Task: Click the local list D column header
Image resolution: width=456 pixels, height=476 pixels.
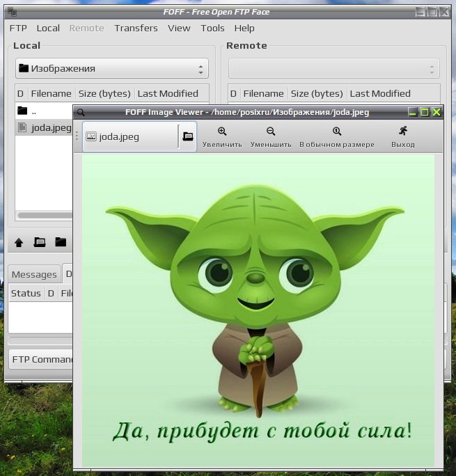Action: tap(21, 93)
